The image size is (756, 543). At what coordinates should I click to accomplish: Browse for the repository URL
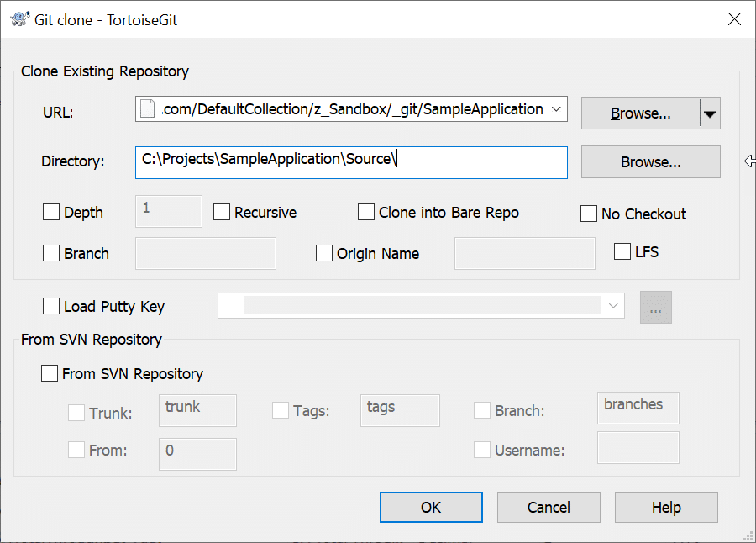(640, 113)
